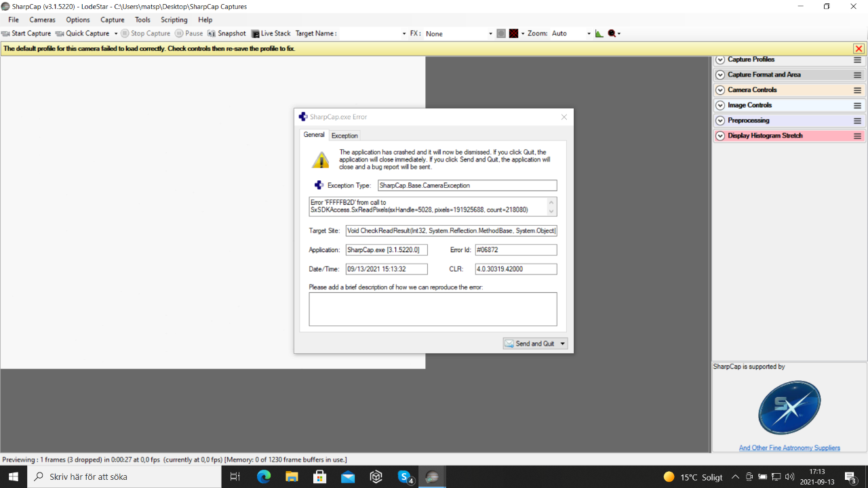Open the Windows notification center icon
Screen dimensions: 868x488
[x=851, y=476]
